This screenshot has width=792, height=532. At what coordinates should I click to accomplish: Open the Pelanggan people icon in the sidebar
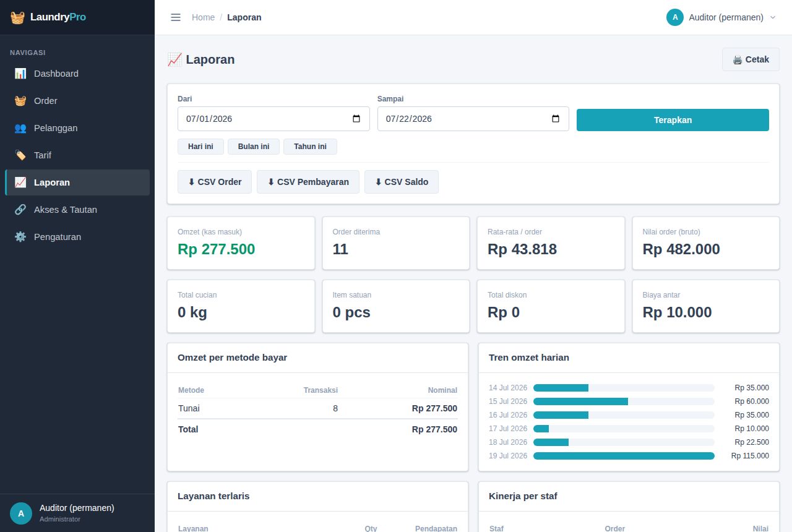[20, 128]
